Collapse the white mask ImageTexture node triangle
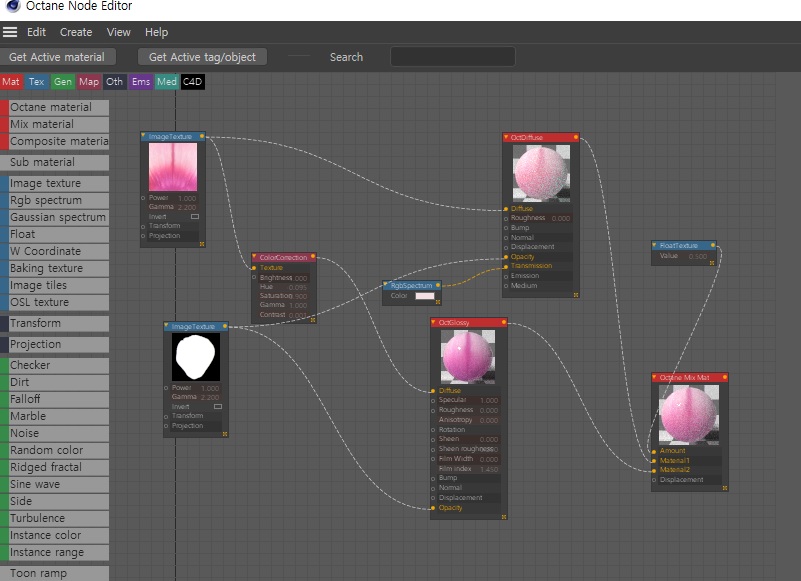This screenshot has width=801, height=581. click(167, 326)
